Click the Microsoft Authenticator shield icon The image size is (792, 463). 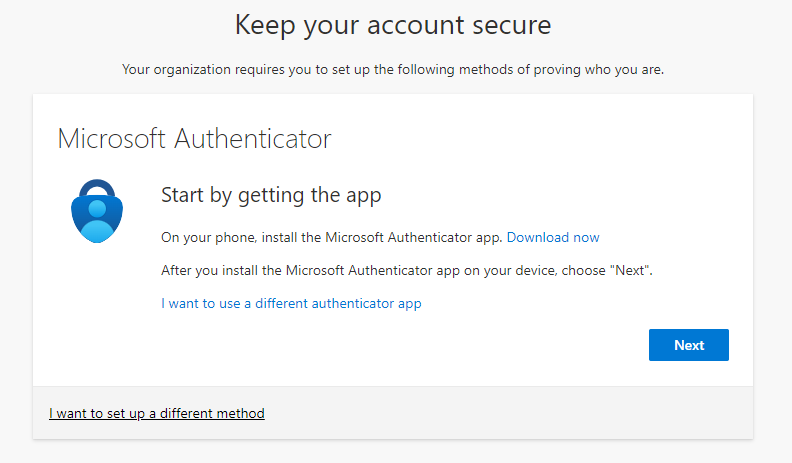tap(98, 212)
